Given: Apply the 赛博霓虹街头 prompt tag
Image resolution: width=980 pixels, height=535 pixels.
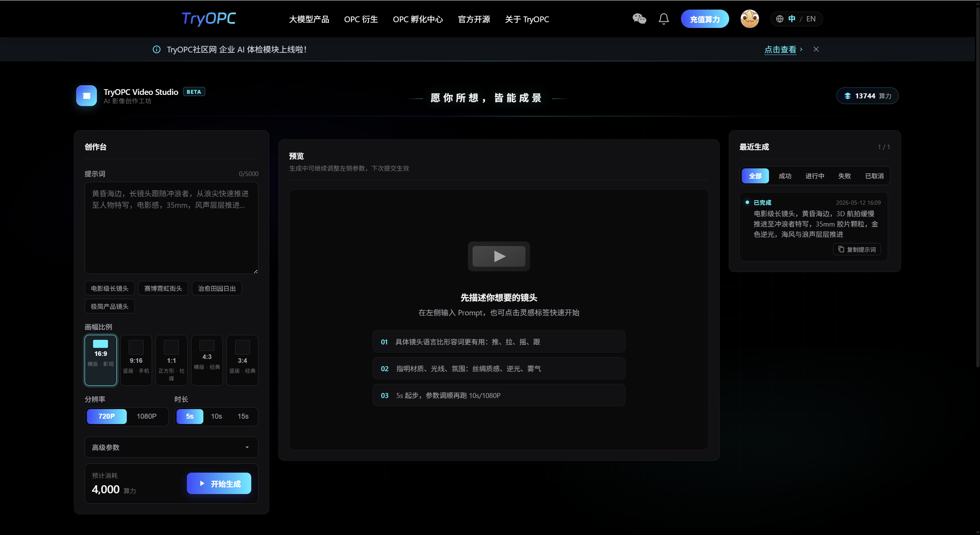Looking at the screenshot, I should click(163, 288).
